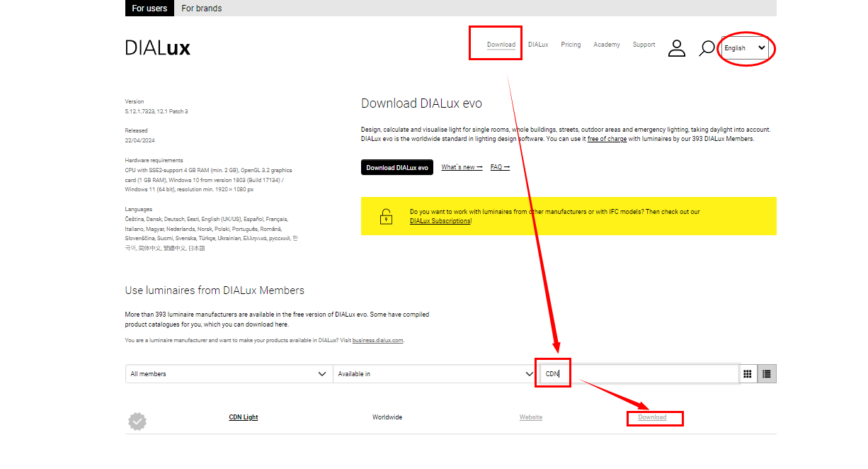Select the For users tab

pos(149,9)
